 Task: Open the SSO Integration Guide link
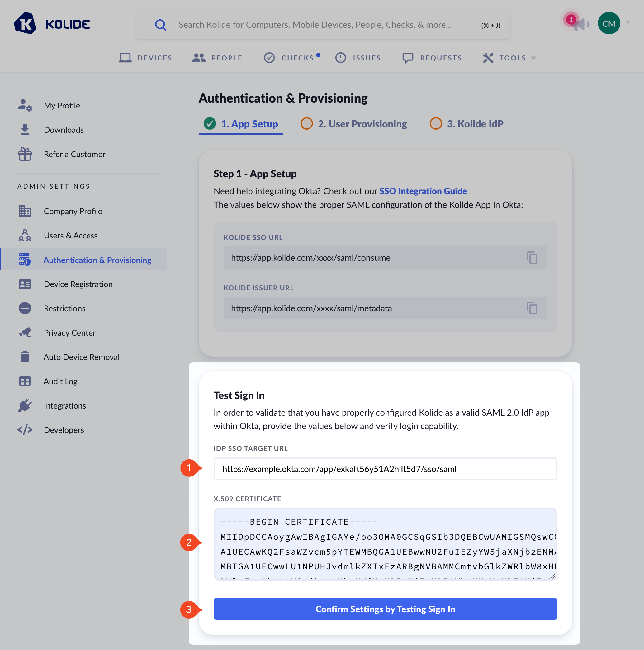423,191
